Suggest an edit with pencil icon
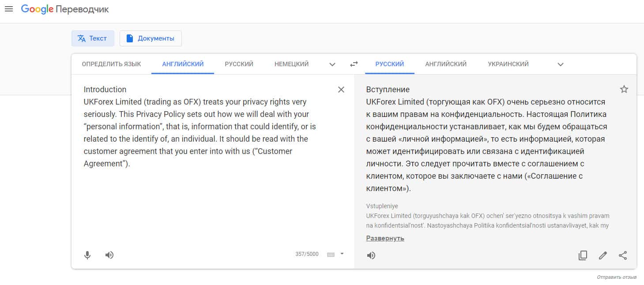The height and width of the screenshot is (285, 644). pos(603,255)
